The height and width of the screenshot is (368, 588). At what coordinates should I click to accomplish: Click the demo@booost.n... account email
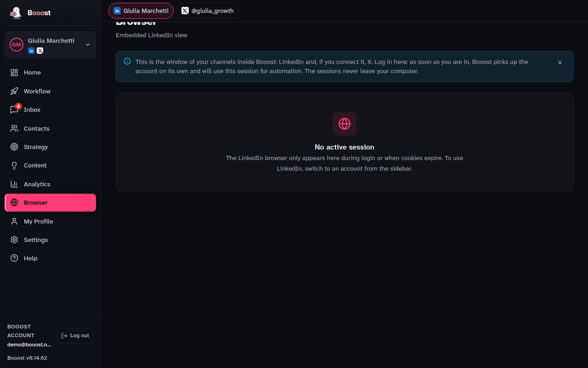click(x=29, y=345)
